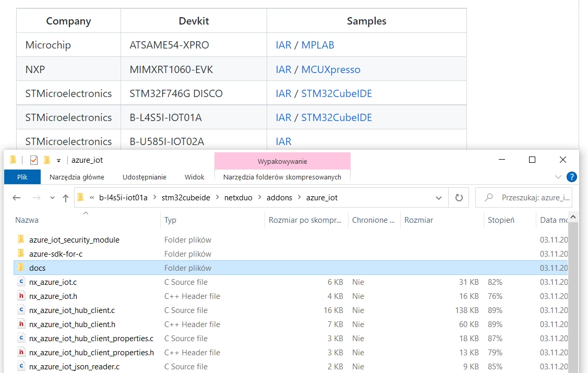The image size is (588, 373).
Task: Open the IAR link for NXP row
Action: click(283, 69)
